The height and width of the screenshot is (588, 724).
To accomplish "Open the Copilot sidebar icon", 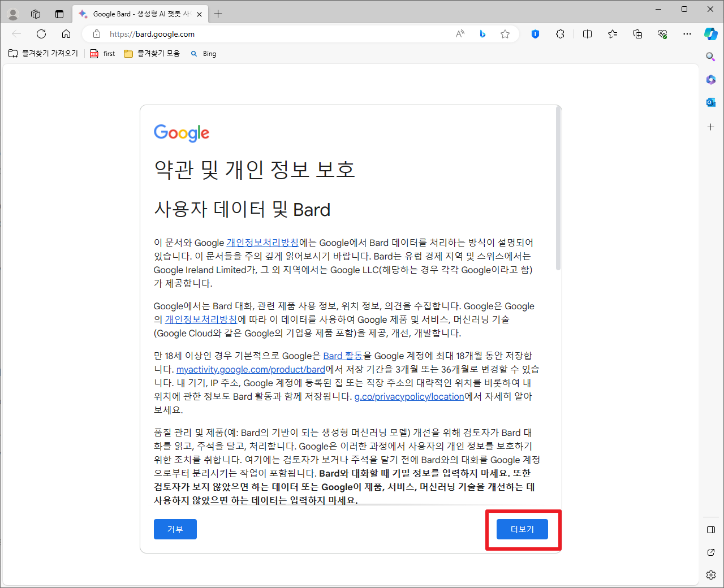I will [x=711, y=34].
